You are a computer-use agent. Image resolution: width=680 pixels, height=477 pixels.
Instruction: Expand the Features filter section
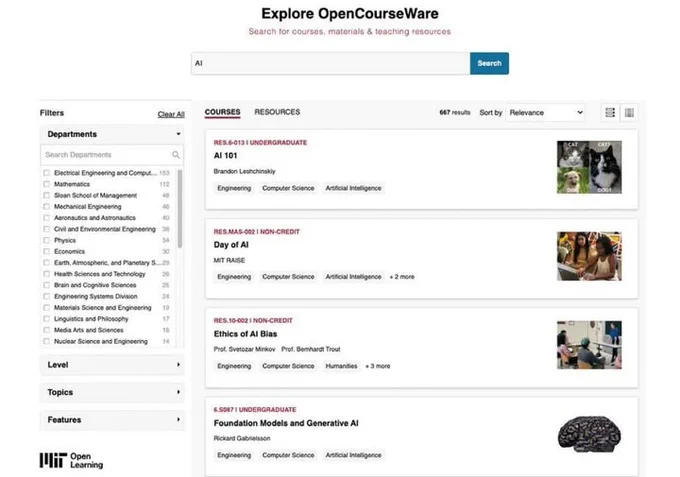coord(112,420)
